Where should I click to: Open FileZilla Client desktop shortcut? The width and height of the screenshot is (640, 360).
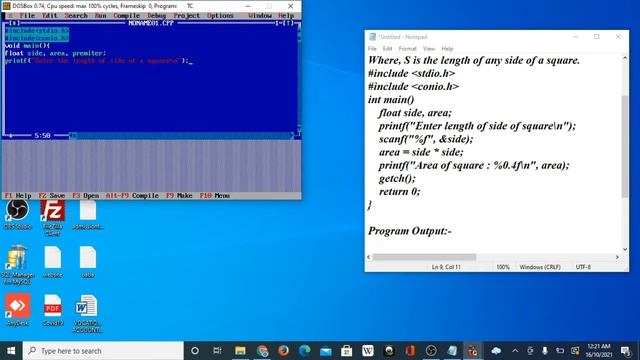tap(53, 218)
